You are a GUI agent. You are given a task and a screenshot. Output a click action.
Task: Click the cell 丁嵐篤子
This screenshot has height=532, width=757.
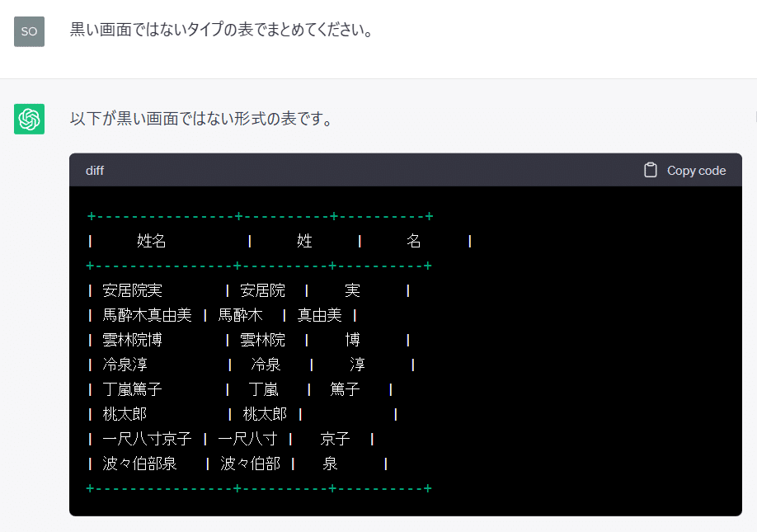click(x=132, y=389)
